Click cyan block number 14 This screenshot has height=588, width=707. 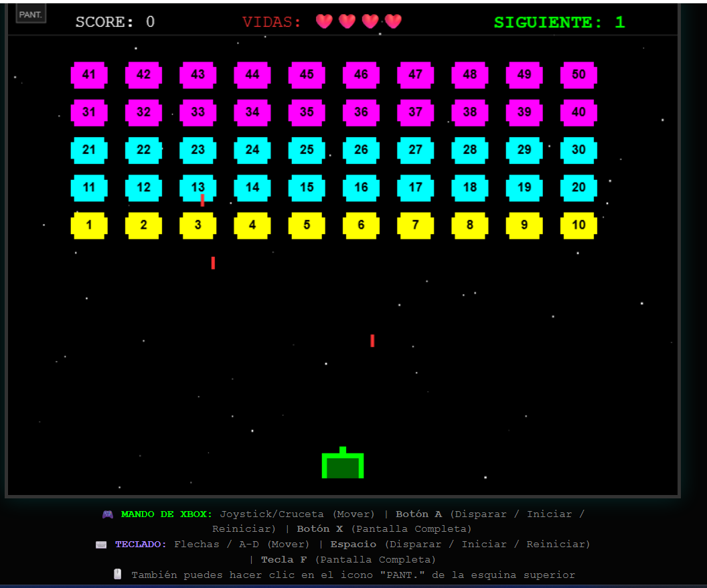pyautogui.click(x=252, y=188)
